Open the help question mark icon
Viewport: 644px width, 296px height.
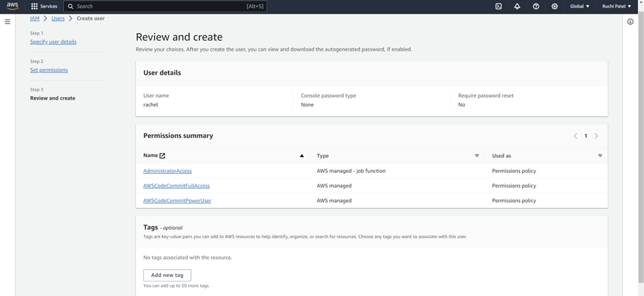536,6
